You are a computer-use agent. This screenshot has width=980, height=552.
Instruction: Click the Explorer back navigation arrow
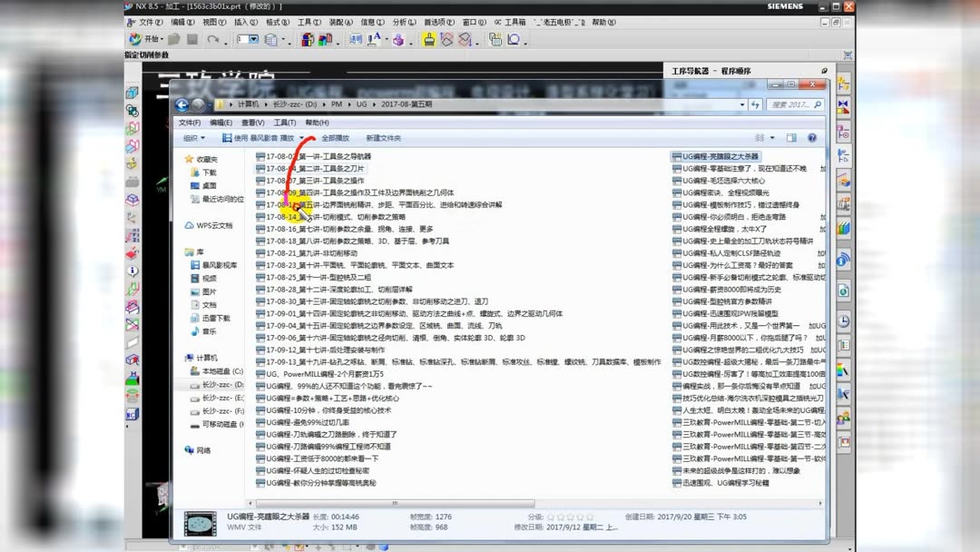coord(181,103)
